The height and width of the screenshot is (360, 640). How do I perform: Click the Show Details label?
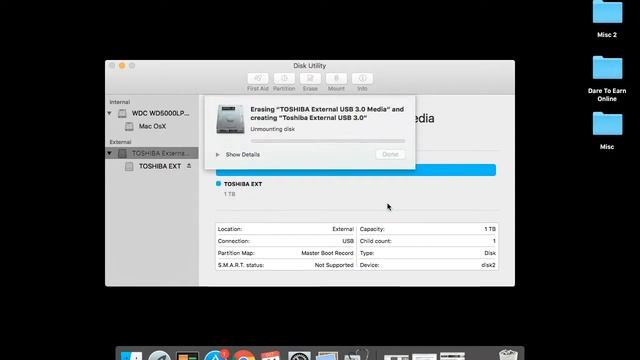pyautogui.click(x=242, y=155)
